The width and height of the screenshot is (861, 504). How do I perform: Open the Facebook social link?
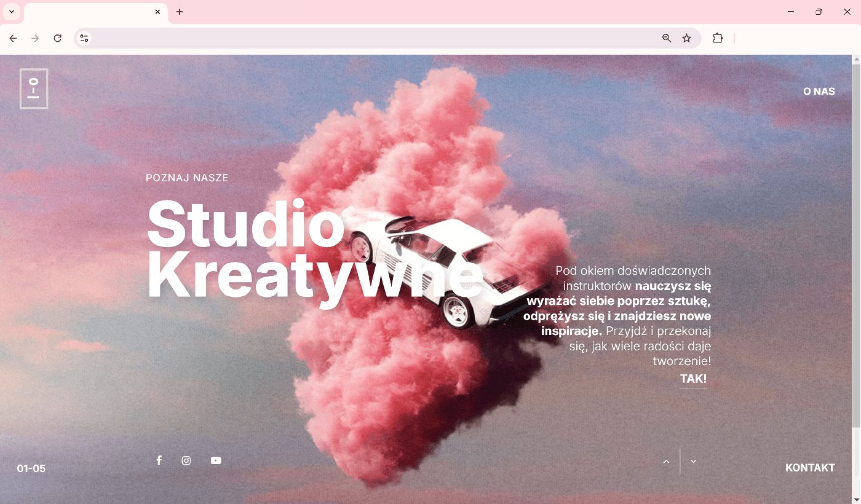click(159, 460)
